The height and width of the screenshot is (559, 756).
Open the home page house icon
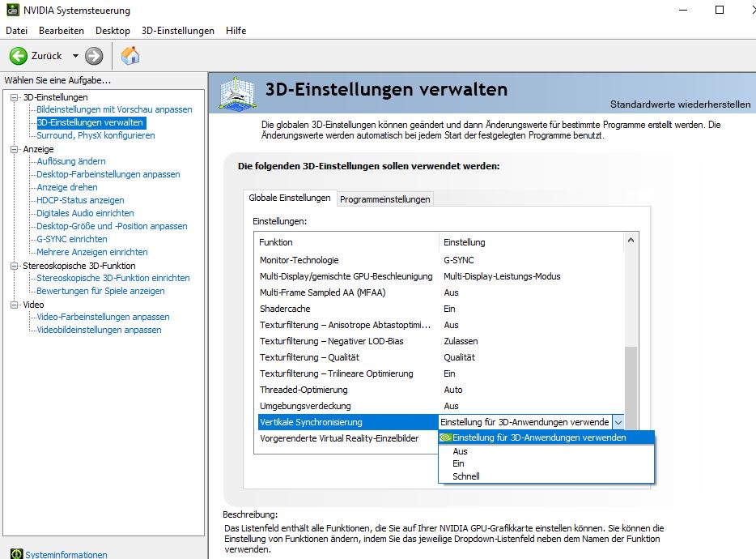click(x=130, y=56)
